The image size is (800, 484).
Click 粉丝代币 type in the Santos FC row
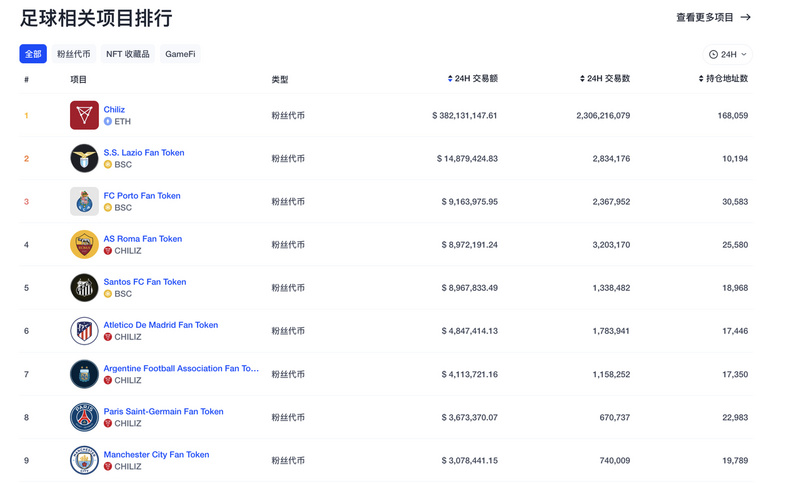tap(288, 288)
